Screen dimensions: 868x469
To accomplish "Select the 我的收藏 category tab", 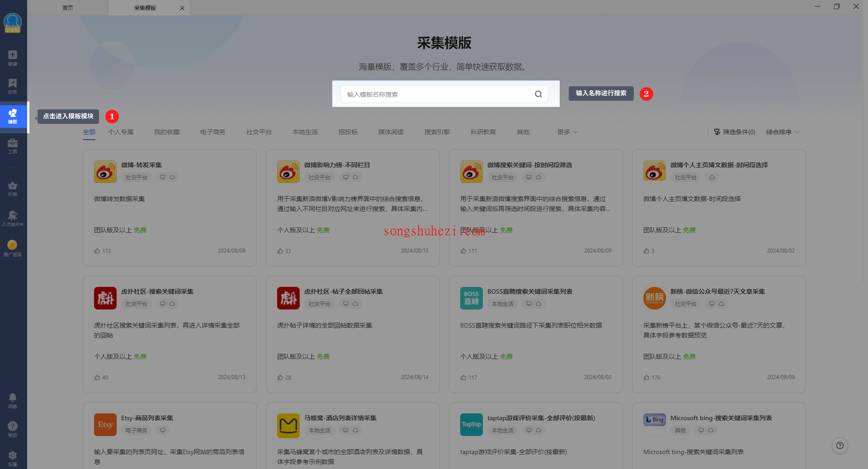I will point(167,132).
